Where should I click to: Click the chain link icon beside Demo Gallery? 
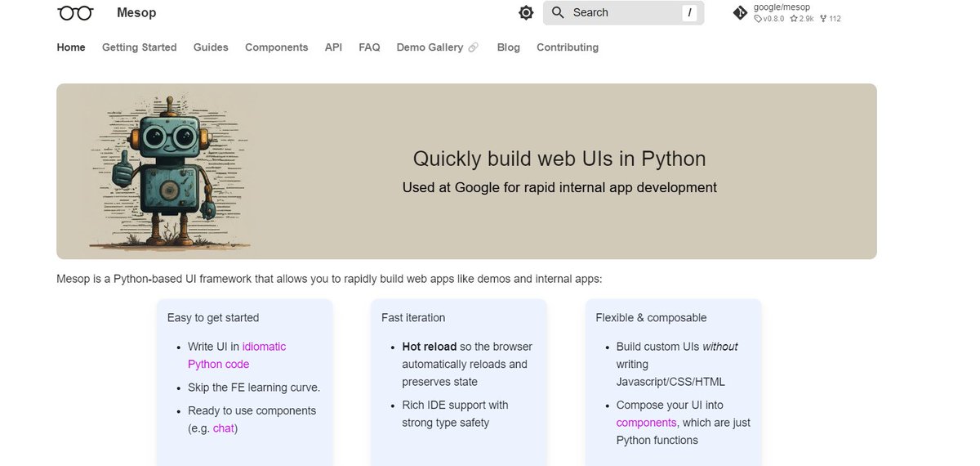click(x=473, y=47)
